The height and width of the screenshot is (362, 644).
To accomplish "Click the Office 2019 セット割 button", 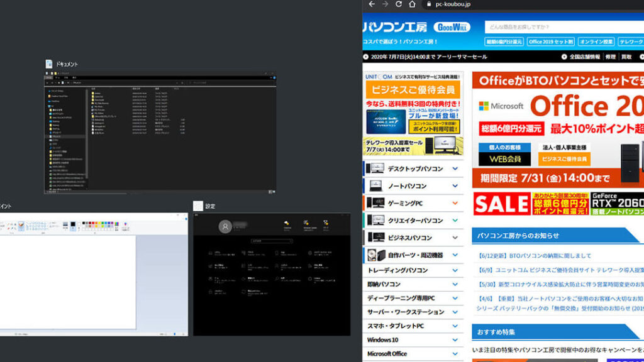I will tap(551, 41).
